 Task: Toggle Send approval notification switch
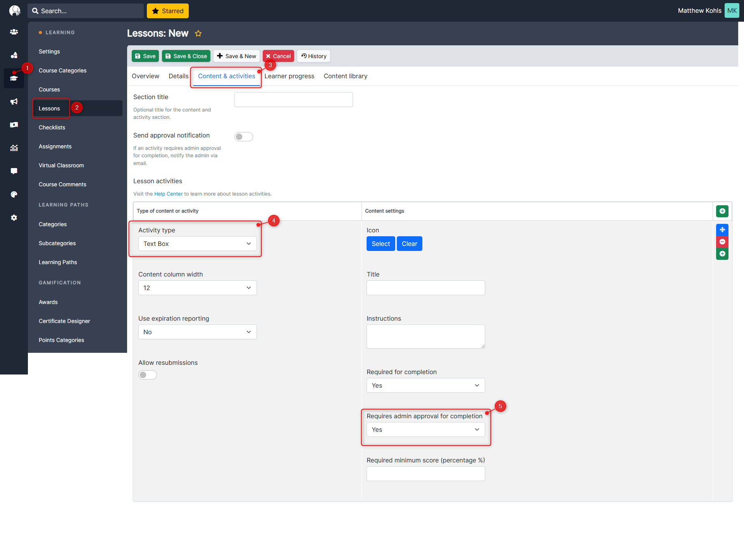click(243, 137)
